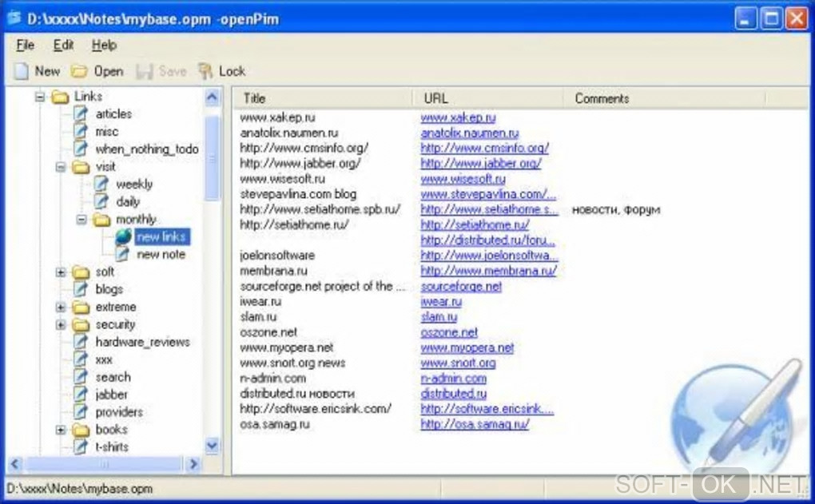Viewport: 815px width, 504px height.
Task: Click the note icon beside providers
Action: click(x=80, y=412)
